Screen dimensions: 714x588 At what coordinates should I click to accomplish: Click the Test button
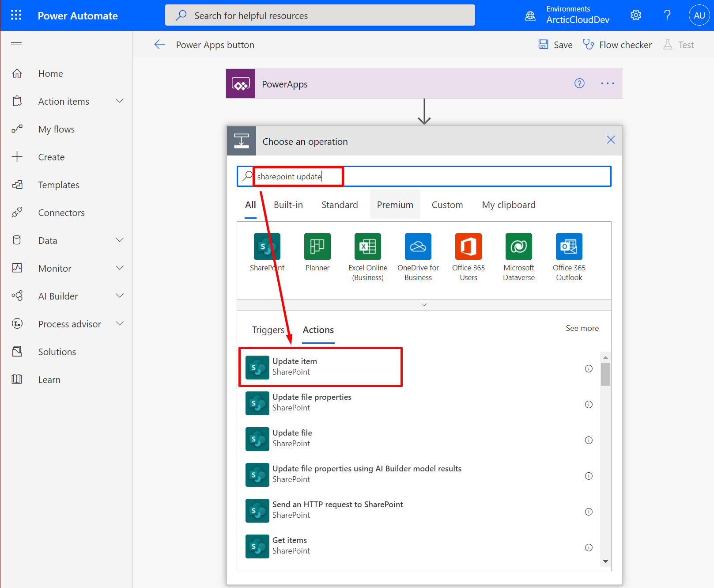[x=679, y=45]
